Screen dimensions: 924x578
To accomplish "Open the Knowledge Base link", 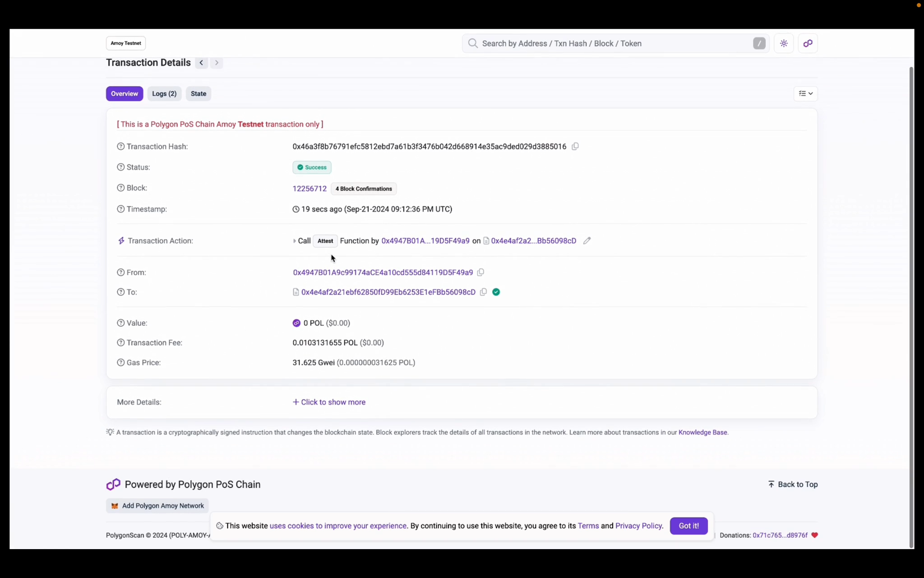I will tap(702, 432).
